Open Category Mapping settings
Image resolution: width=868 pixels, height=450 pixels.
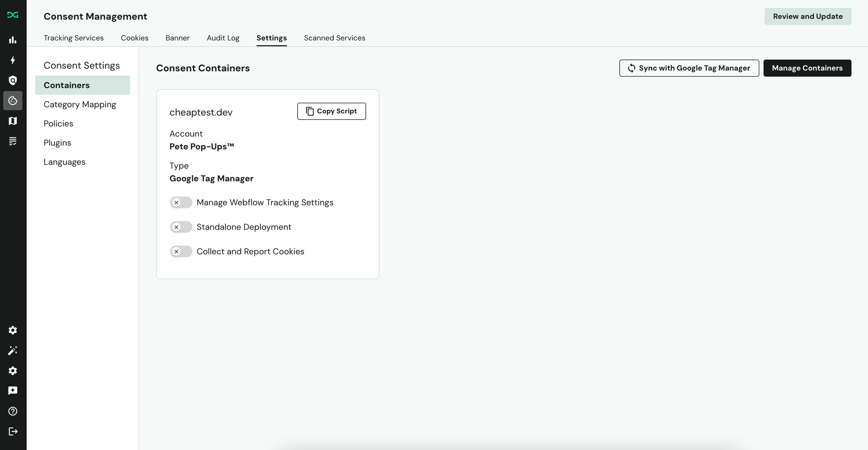pyautogui.click(x=80, y=104)
